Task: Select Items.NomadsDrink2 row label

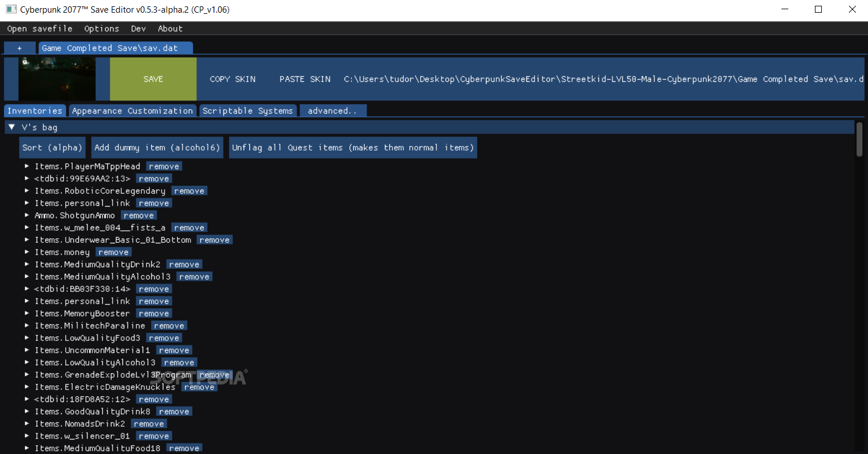Action: (80, 423)
